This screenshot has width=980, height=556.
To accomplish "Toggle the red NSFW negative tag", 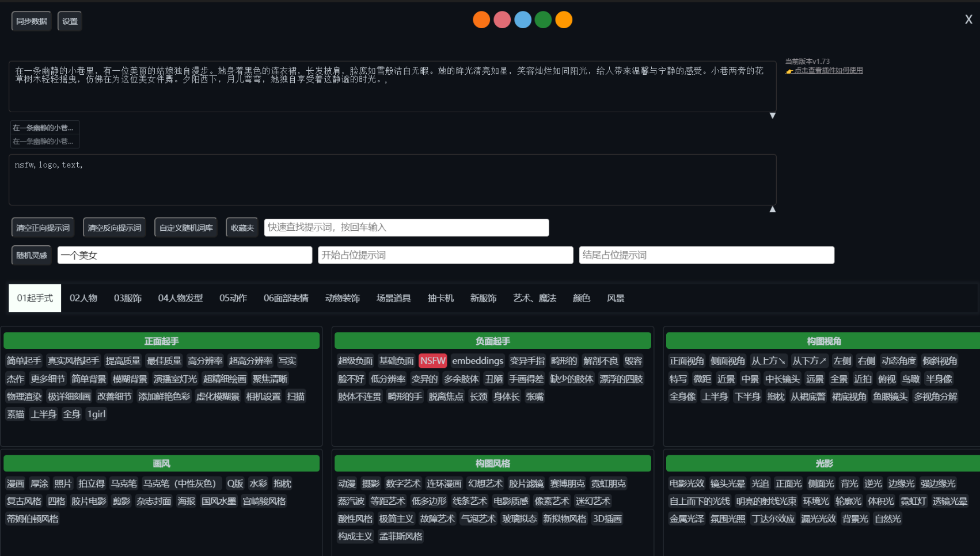I will (x=432, y=361).
